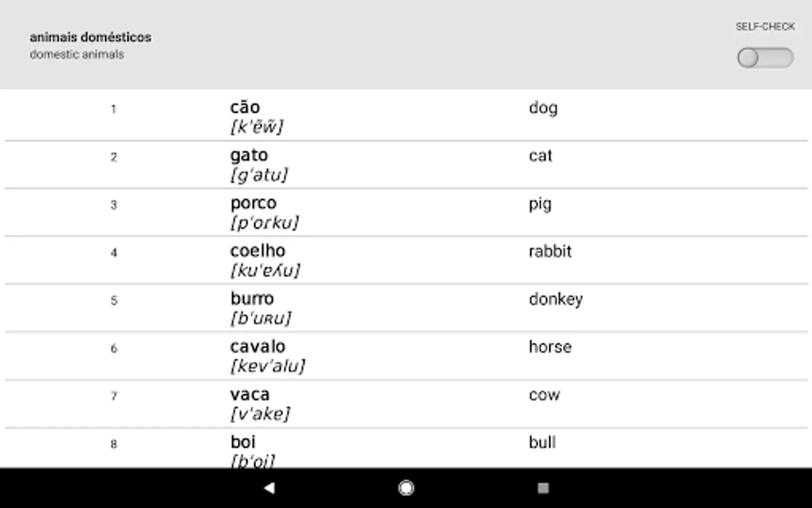Click the translation 'dog'
This screenshot has width=812, height=508.
[x=543, y=108]
